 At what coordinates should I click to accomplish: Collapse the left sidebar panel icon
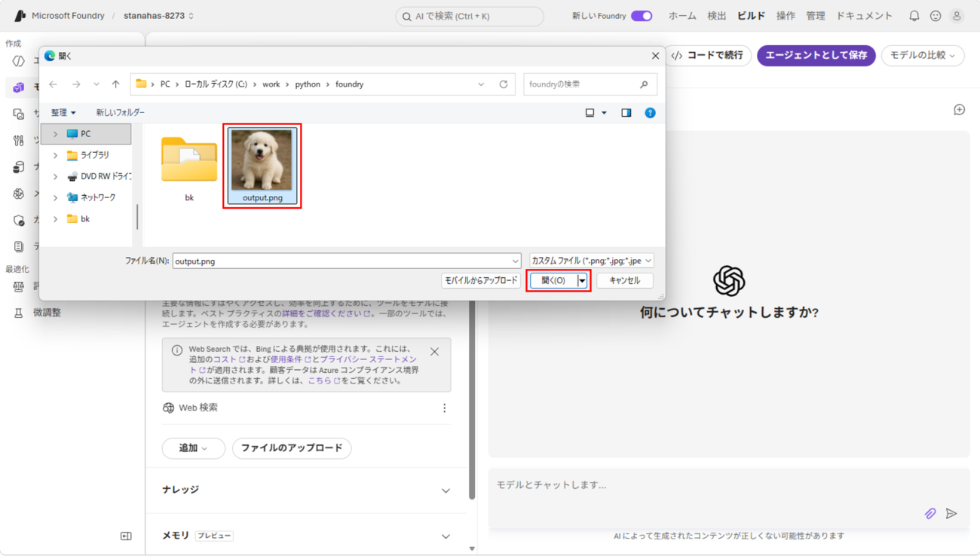[126, 536]
